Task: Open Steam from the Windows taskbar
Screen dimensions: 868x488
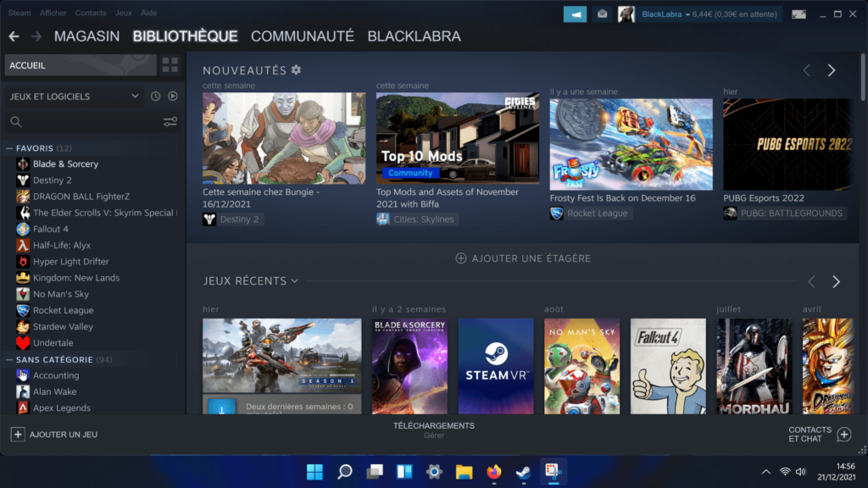Action: click(x=524, y=471)
